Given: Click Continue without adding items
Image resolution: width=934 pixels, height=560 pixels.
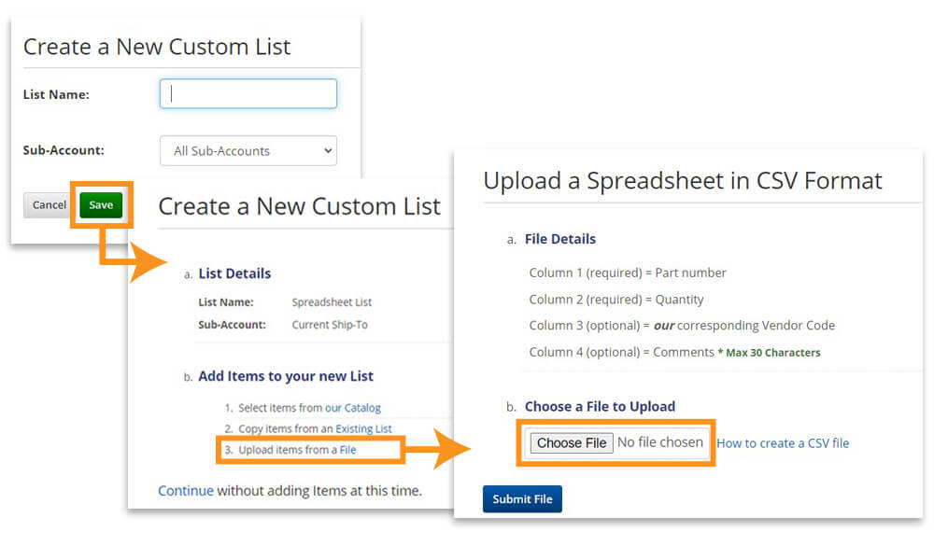Looking at the screenshot, I should [185, 490].
